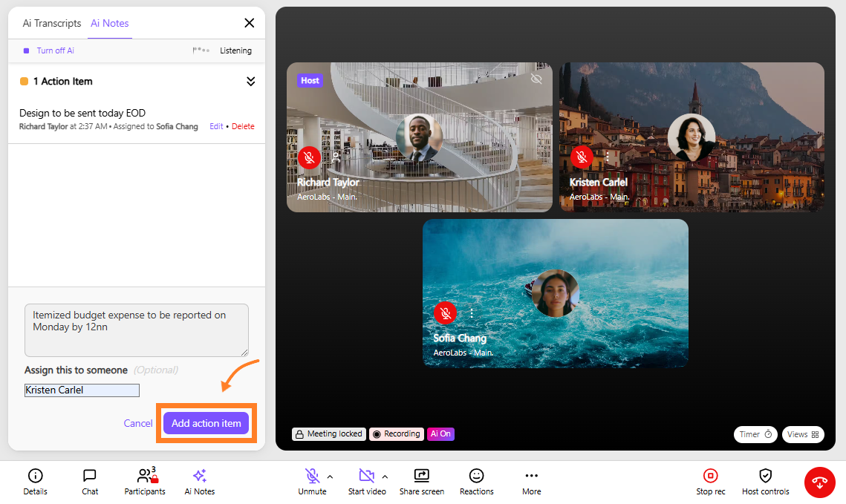Close the Ai panel
Screen dimensions: 846x504
250,23
